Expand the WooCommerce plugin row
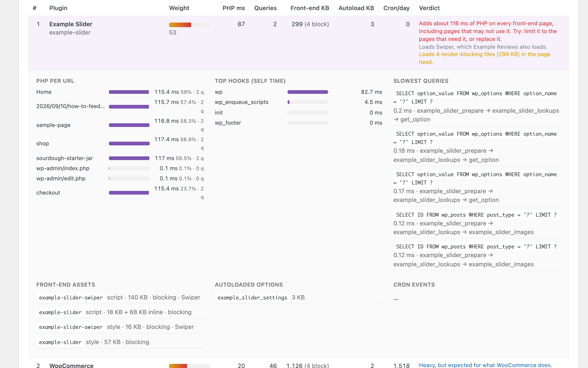 [298, 363]
